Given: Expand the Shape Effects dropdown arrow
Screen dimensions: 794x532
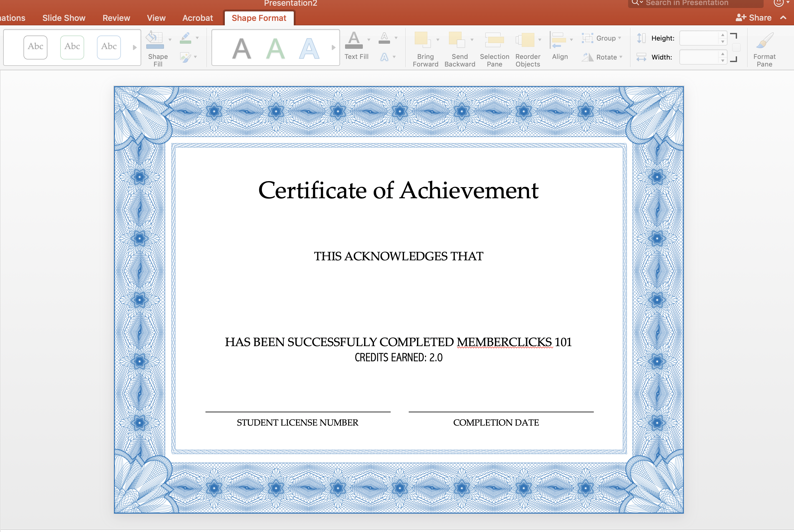Looking at the screenshot, I should (x=195, y=57).
